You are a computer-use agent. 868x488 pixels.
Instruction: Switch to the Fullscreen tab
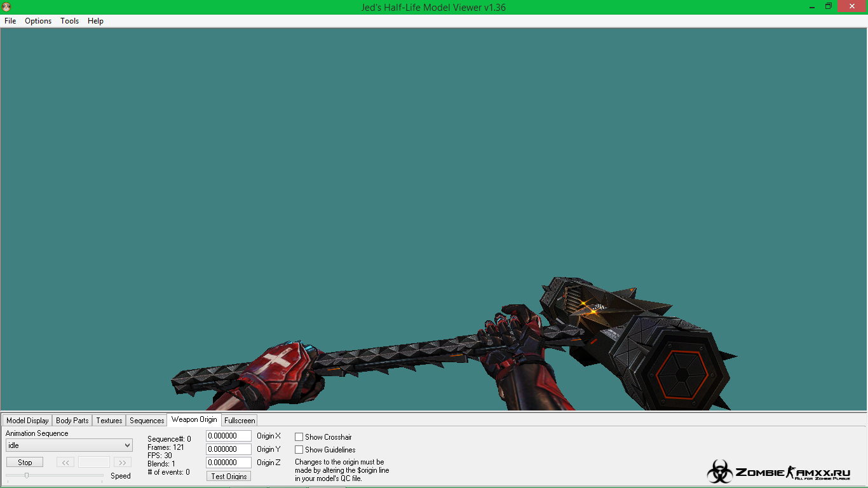click(x=240, y=421)
